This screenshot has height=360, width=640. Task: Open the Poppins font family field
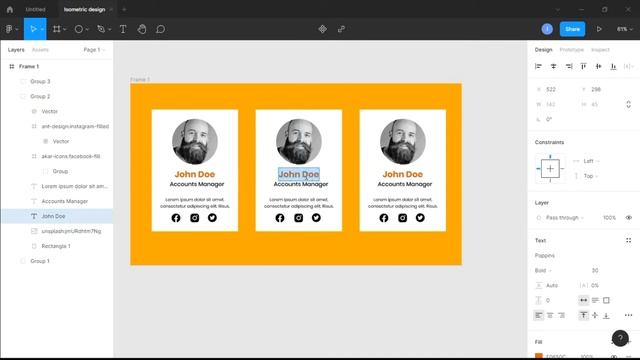(x=544, y=256)
